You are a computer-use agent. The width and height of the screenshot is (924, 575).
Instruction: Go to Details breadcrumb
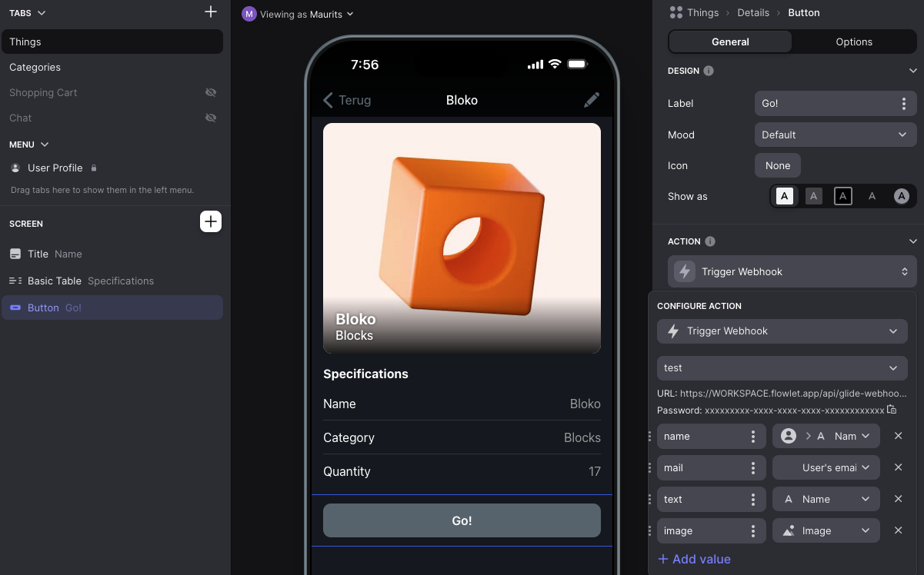753,12
